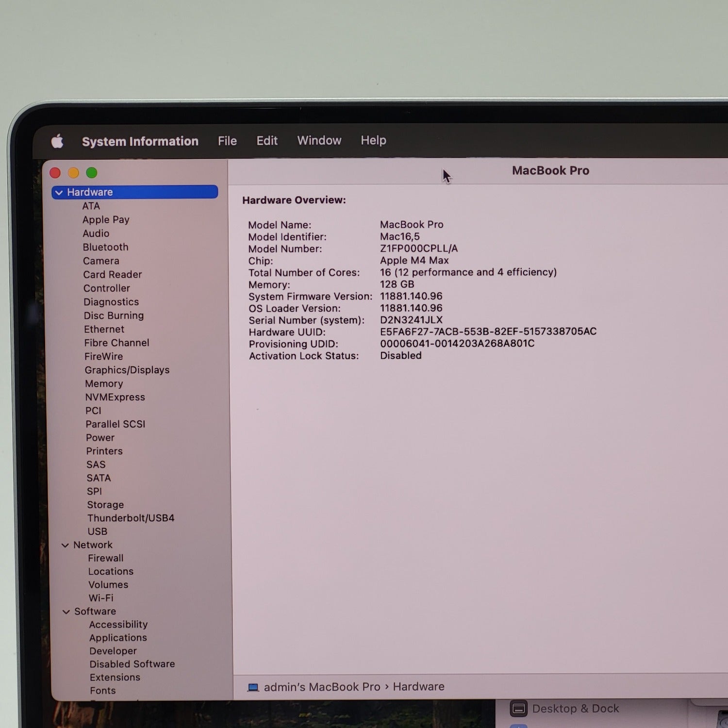
Task: Collapse the Software section chevron
Action: pyautogui.click(x=66, y=612)
